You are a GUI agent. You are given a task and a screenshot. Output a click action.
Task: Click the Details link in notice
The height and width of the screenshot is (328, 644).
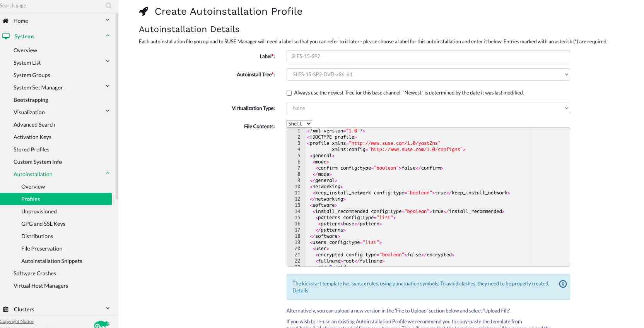pyautogui.click(x=300, y=291)
